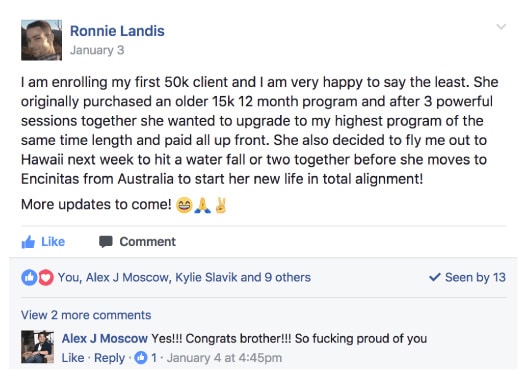Open the blue like reaction icon

[x=29, y=278]
